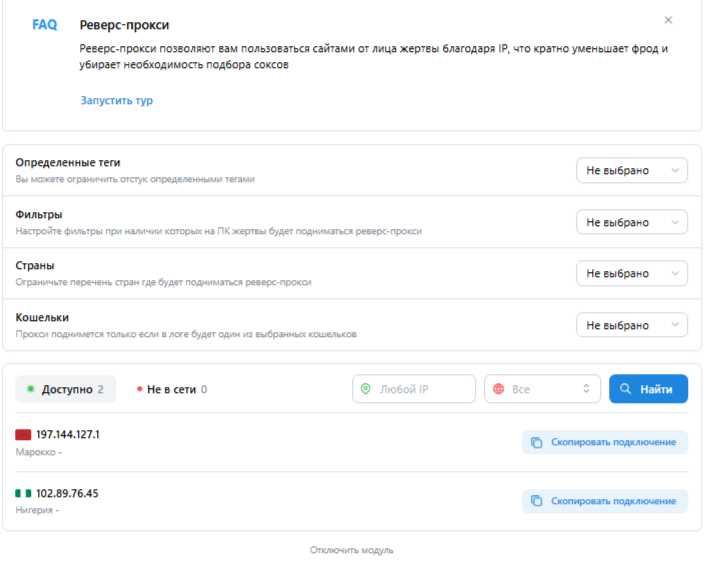Switch to the Не в сети 0 tab
Image resolution: width=719 pixels, height=561 pixels.
[172, 389]
